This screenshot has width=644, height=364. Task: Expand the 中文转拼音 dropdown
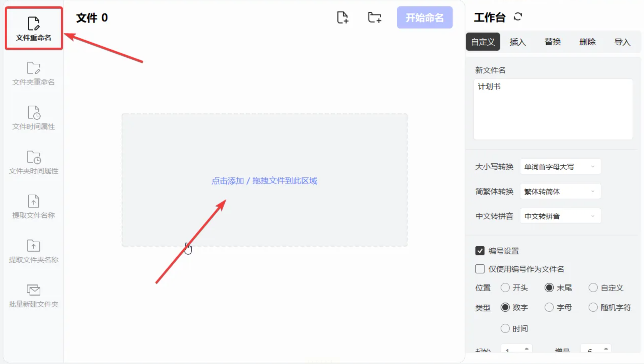coord(560,216)
